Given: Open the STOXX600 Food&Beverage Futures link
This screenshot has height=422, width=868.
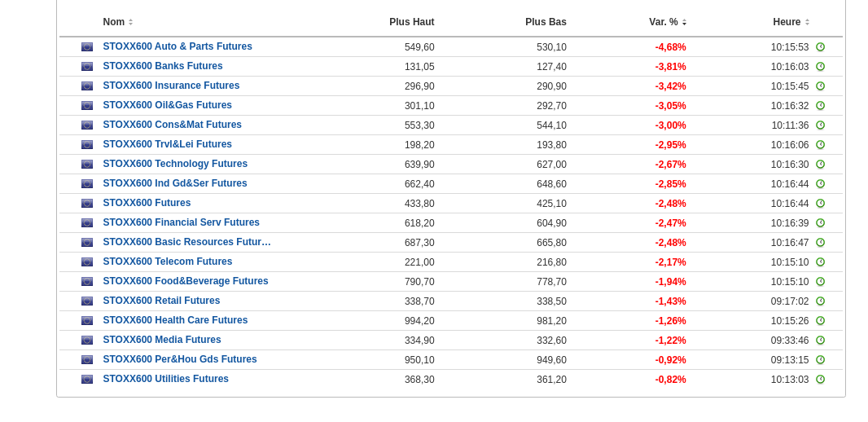Looking at the screenshot, I should 185,281.
